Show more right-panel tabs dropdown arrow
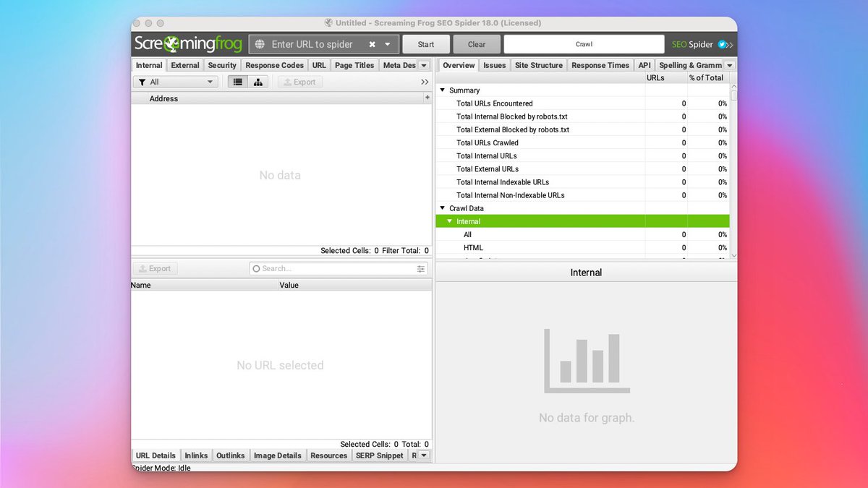Viewport: 868px width, 488px height. point(729,65)
